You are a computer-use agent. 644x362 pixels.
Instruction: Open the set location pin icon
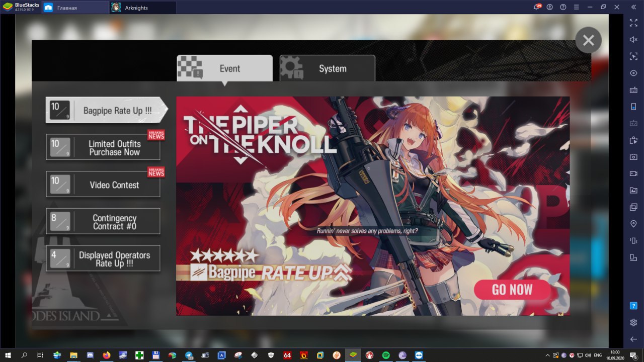coord(633,224)
